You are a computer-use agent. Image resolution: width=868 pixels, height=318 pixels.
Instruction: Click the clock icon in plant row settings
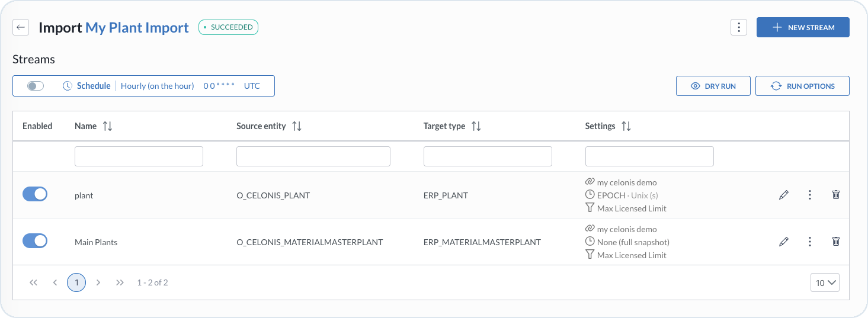click(x=590, y=195)
